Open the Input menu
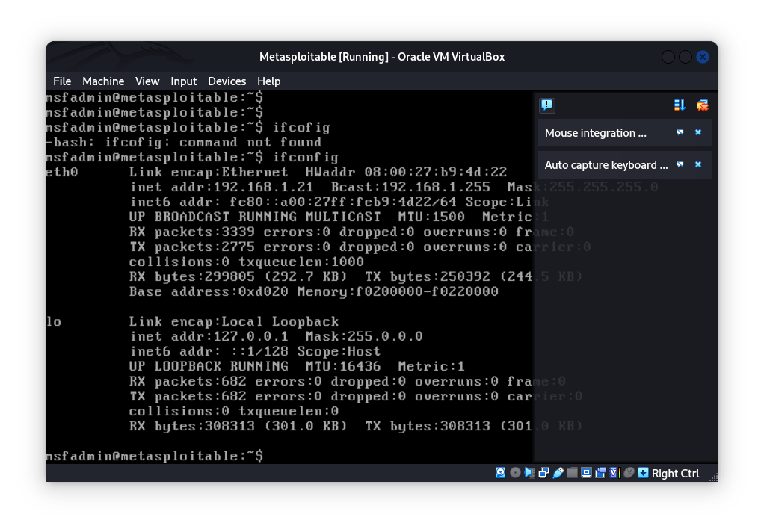Screen dimensions: 764x532 pos(184,81)
